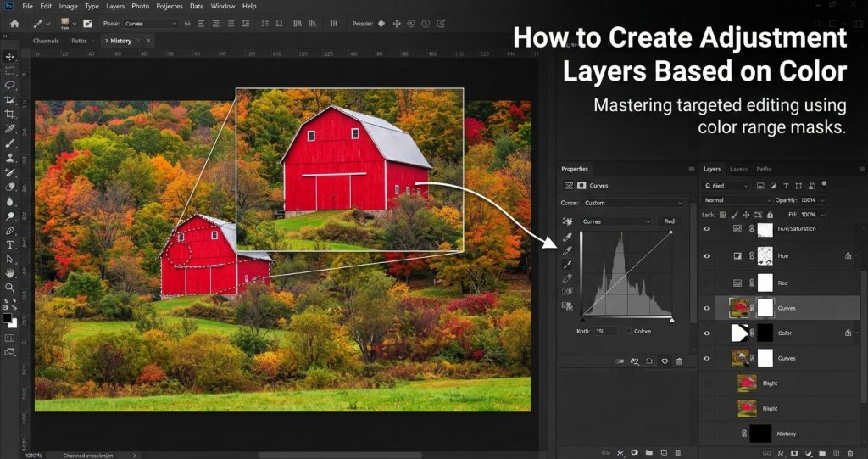
Task: Select the Rectangular Marquee tool
Action: click(9, 71)
